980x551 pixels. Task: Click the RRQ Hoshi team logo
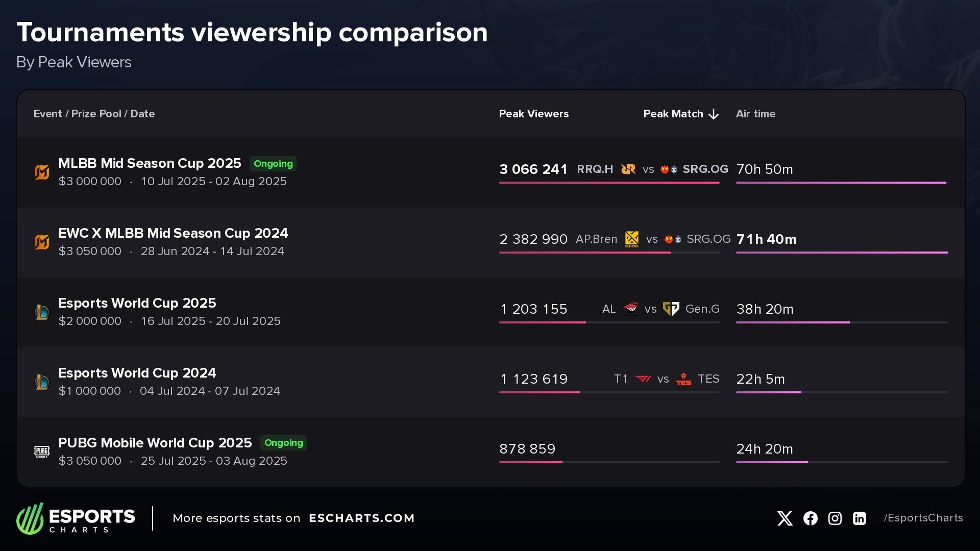[628, 169]
